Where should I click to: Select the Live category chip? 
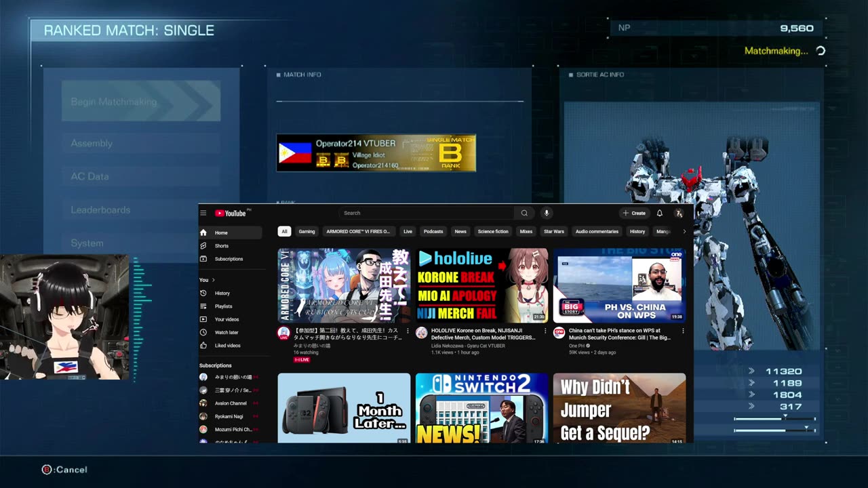pyautogui.click(x=408, y=231)
